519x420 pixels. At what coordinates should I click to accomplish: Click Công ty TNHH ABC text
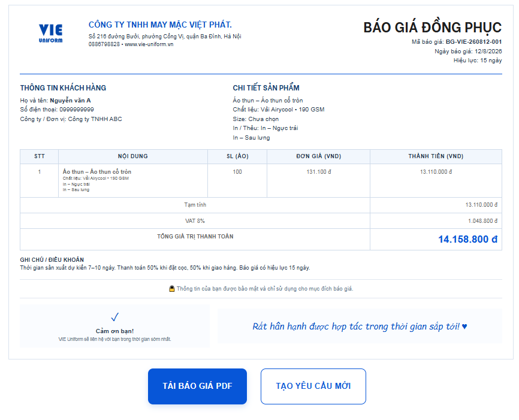click(95, 119)
